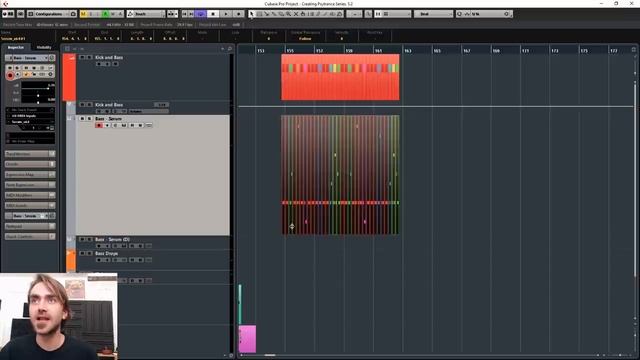Switch to the Inspector tab

[x=16, y=47]
